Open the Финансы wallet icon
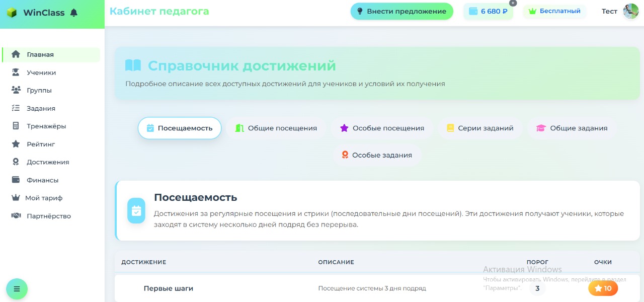 click(16, 180)
